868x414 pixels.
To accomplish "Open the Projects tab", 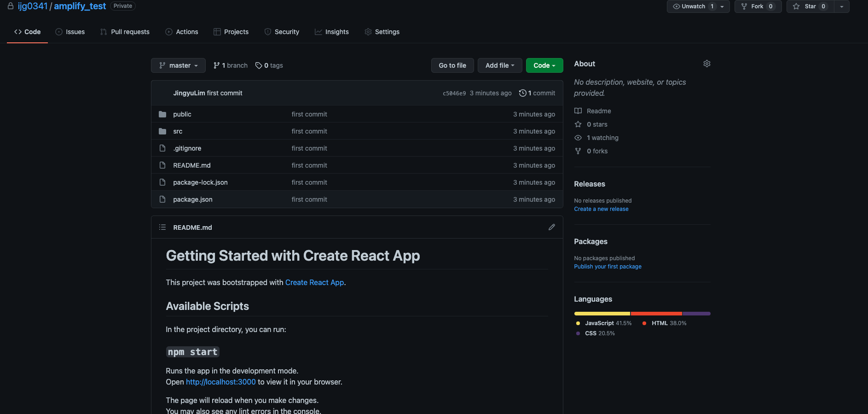I will click(x=231, y=32).
